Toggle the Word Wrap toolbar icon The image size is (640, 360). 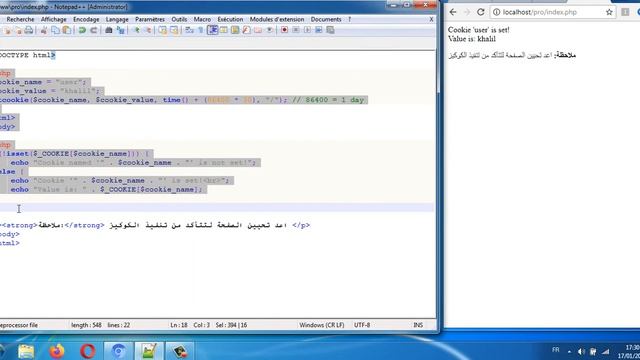[x=189, y=30]
